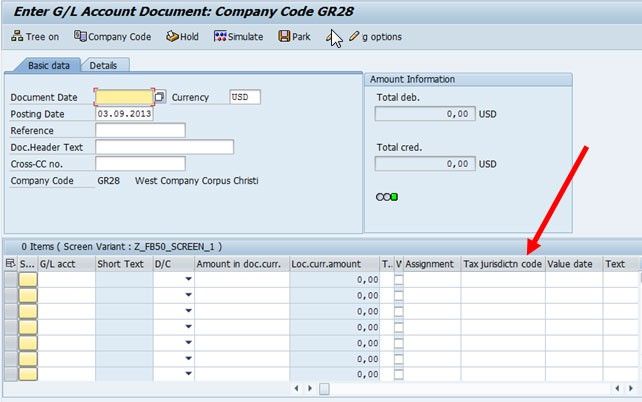Click the Total cred. amount field
Image resolution: width=642 pixels, height=402 pixels.
tap(425, 164)
